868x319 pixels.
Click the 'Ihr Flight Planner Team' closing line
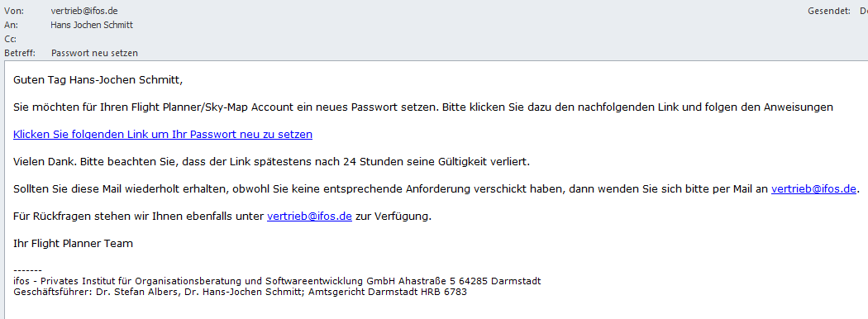[x=73, y=244]
